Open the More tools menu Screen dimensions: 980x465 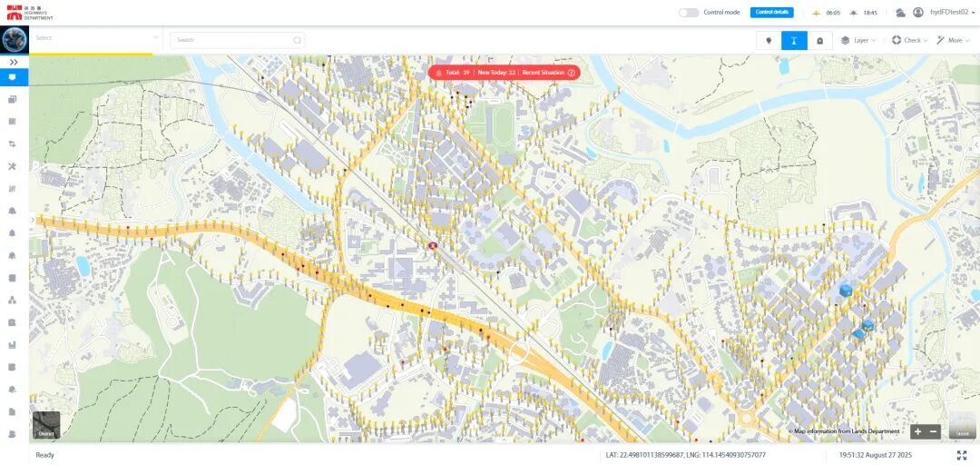(952, 40)
